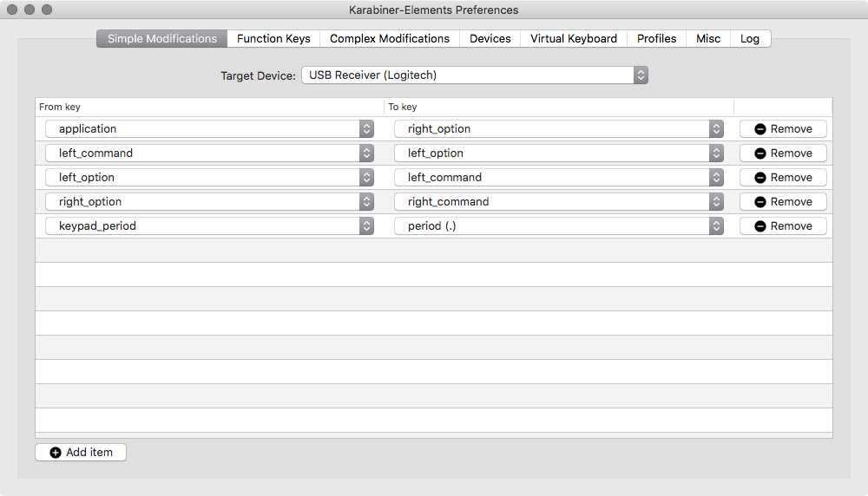This screenshot has height=496, width=868.
Task: Click minus icon in the left_command row
Action: click(x=760, y=153)
